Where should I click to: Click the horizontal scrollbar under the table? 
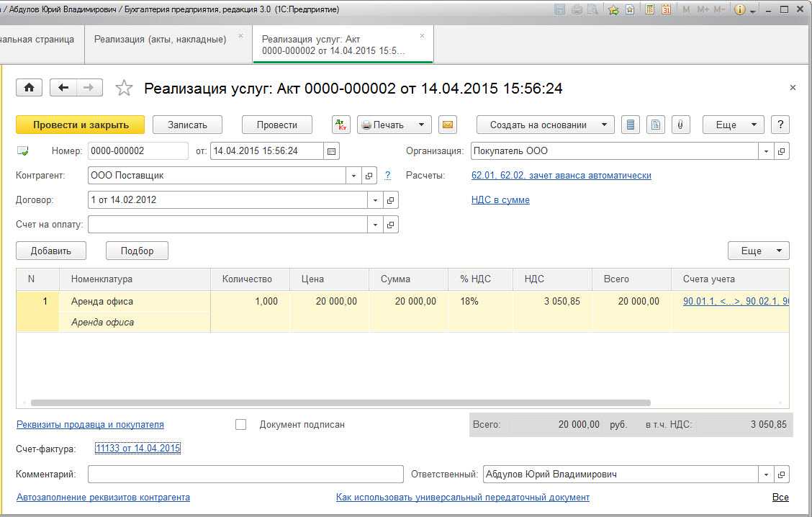click(x=340, y=403)
